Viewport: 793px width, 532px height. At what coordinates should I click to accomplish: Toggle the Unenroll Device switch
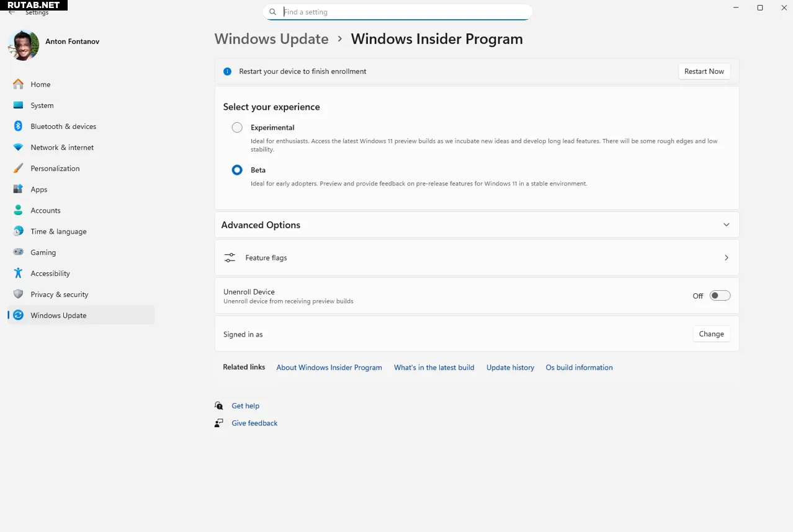pyautogui.click(x=720, y=296)
